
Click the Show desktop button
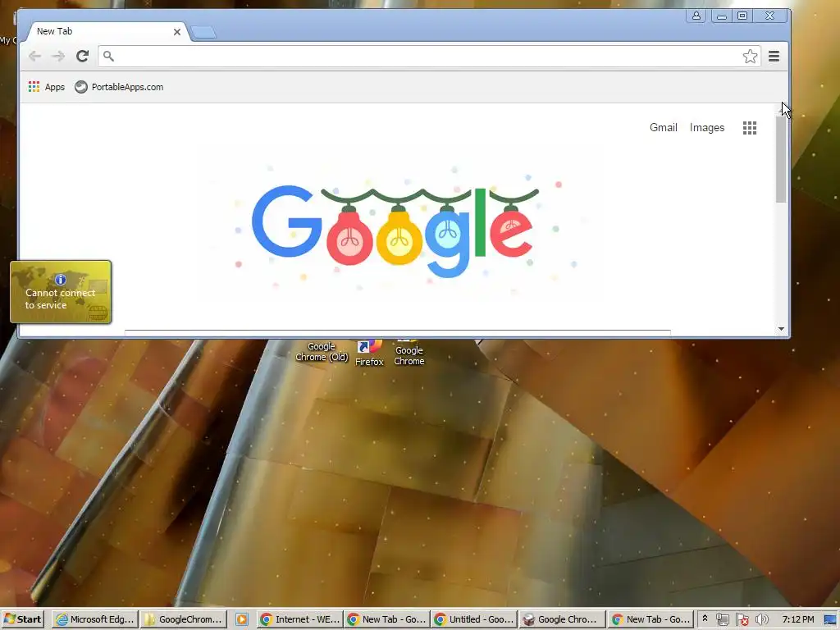[831, 620]
